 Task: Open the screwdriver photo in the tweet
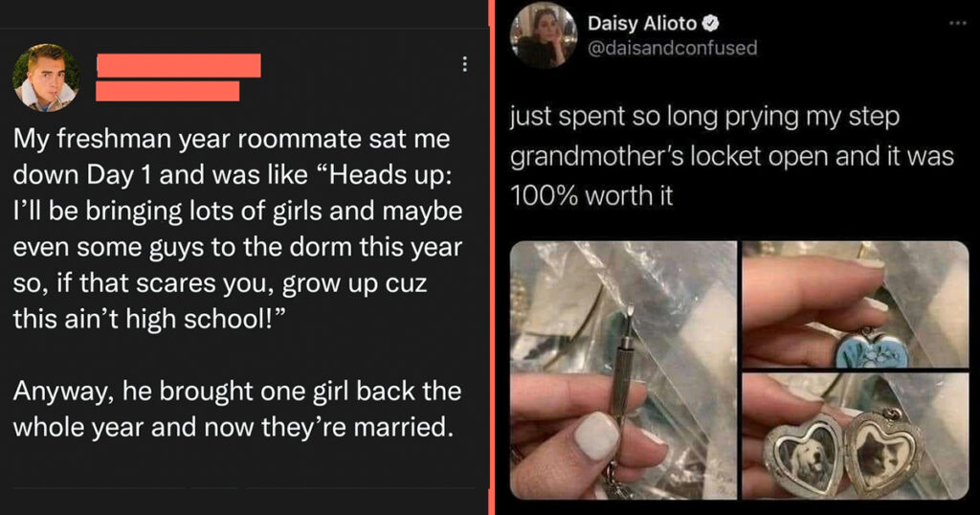[623, 370]
